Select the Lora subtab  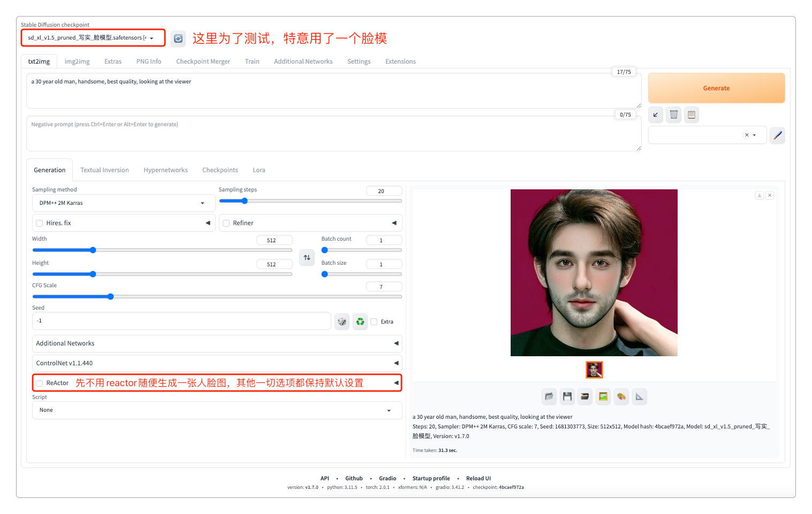(x=259, y=170)
